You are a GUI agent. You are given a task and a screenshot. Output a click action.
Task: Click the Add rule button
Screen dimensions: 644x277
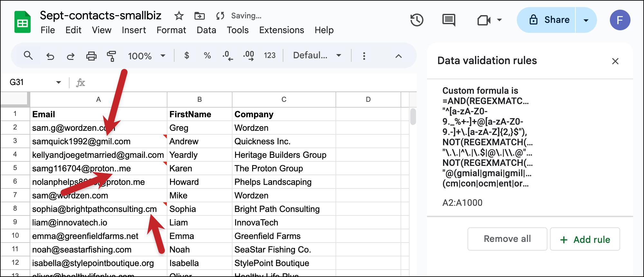[585, 239]
